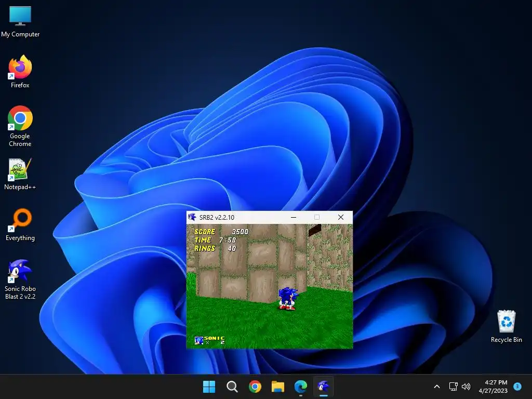Open Chrome from the taskbar
Image resolution: width=532 pixels, height=399 pixels.
coord(255,387)
